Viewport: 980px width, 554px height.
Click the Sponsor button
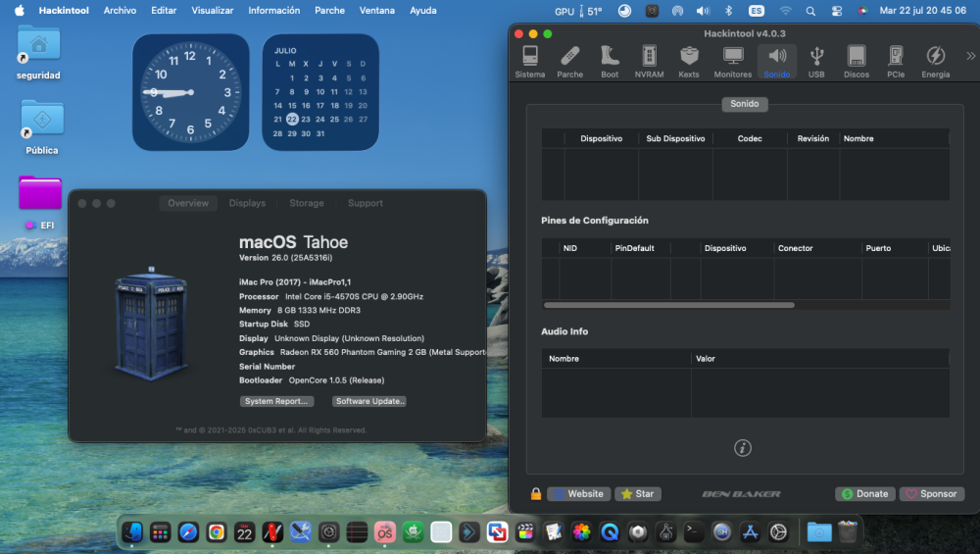932,494
